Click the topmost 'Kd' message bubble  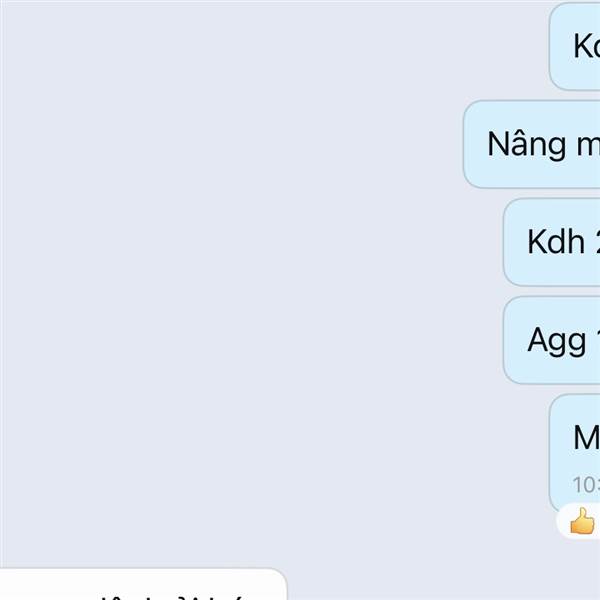575,46
